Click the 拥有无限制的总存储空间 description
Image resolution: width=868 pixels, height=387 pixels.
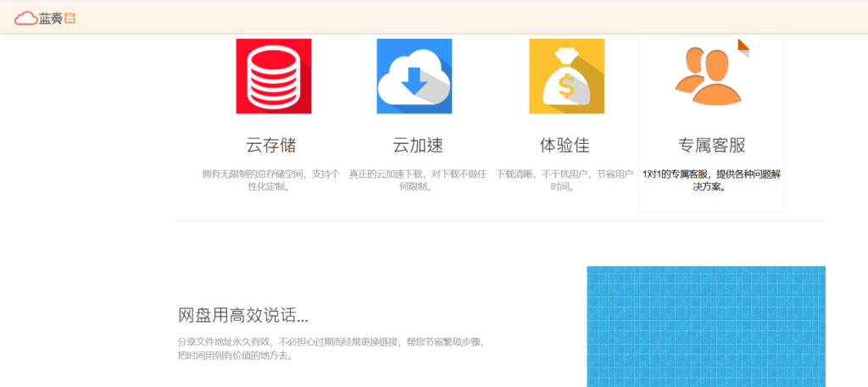pyautogui.click(x=271, y=180)
